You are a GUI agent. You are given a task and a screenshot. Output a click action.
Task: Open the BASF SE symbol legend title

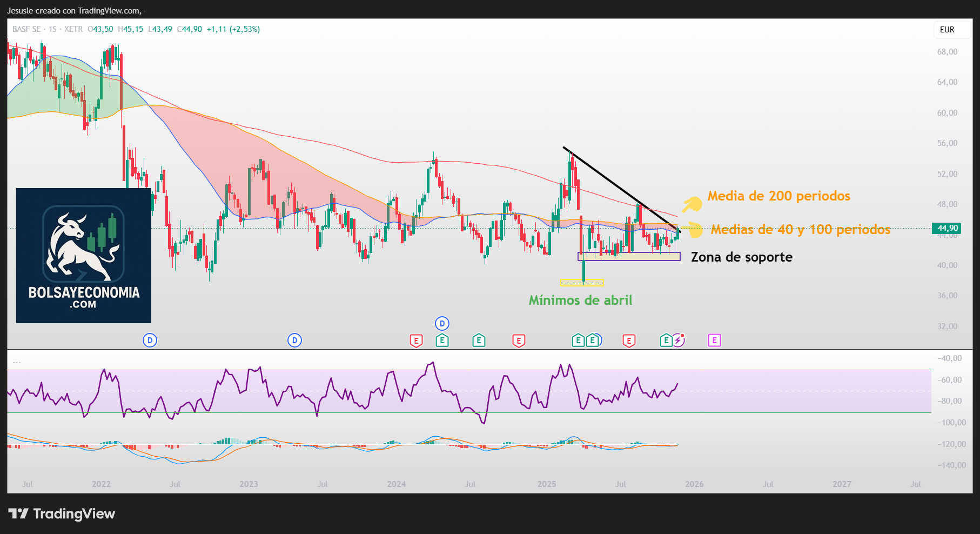click(26, 29)
